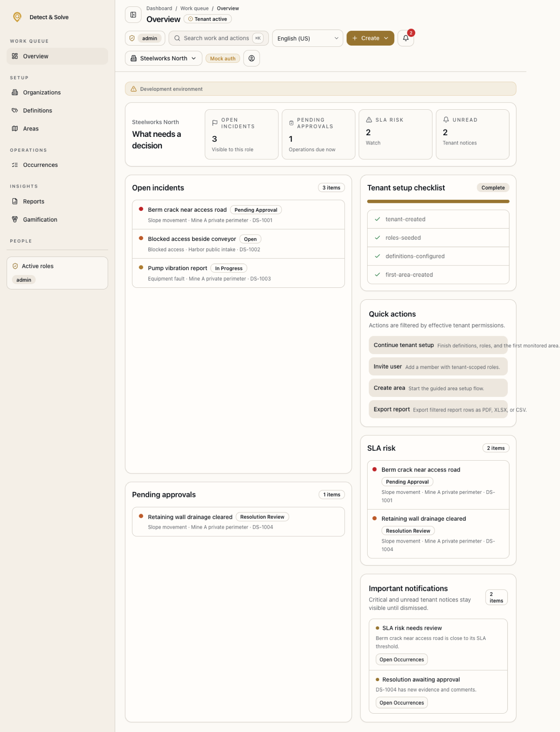Click the shield icon in Active roles card
This screenshot has height=732, width=560.
pos(15,266)
